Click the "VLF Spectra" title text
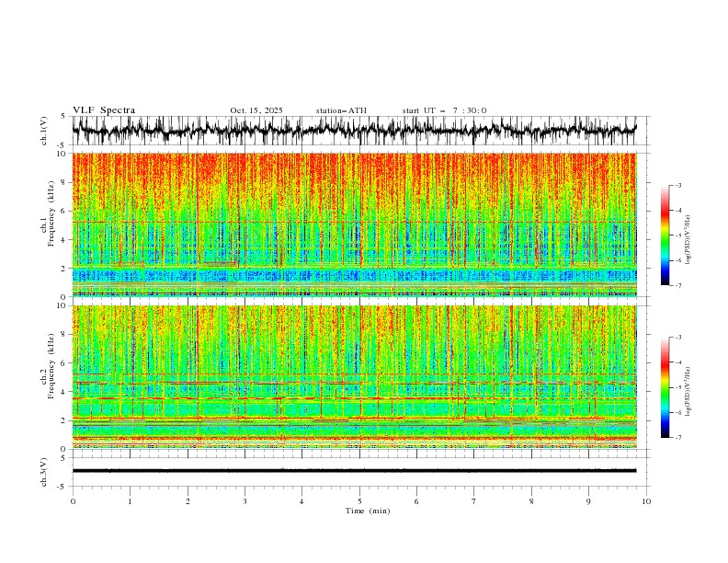 104,110
